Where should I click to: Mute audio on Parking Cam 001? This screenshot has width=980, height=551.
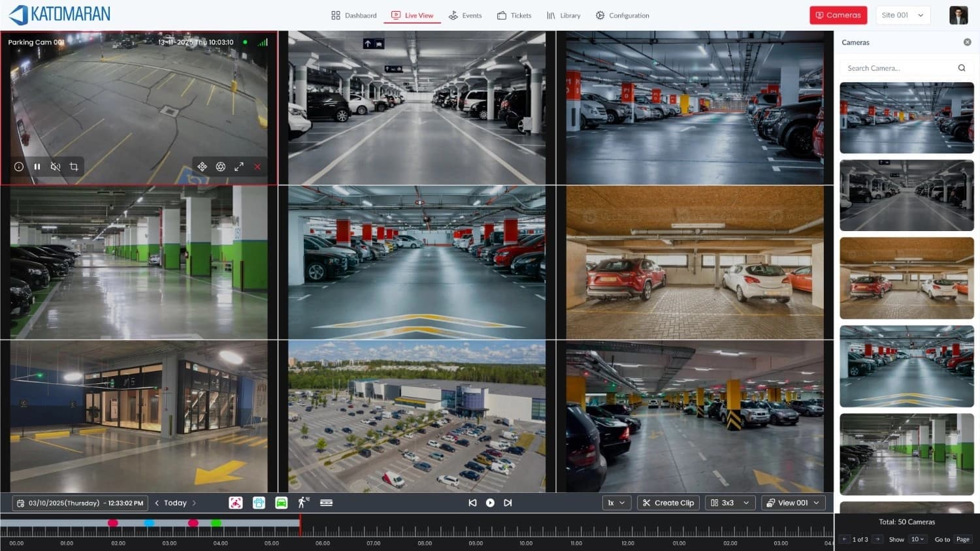56,166
